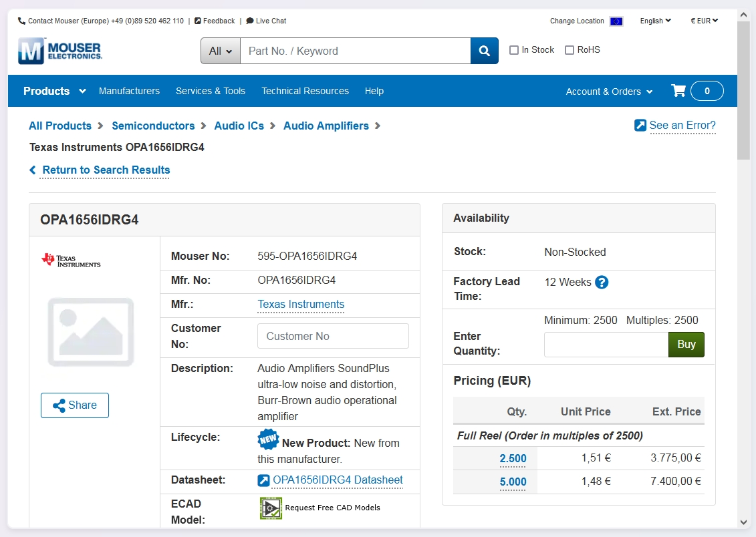756x537 pixels.
Task: Click the Request Free CAD Models icon
Action: click(x=271, y=508)
